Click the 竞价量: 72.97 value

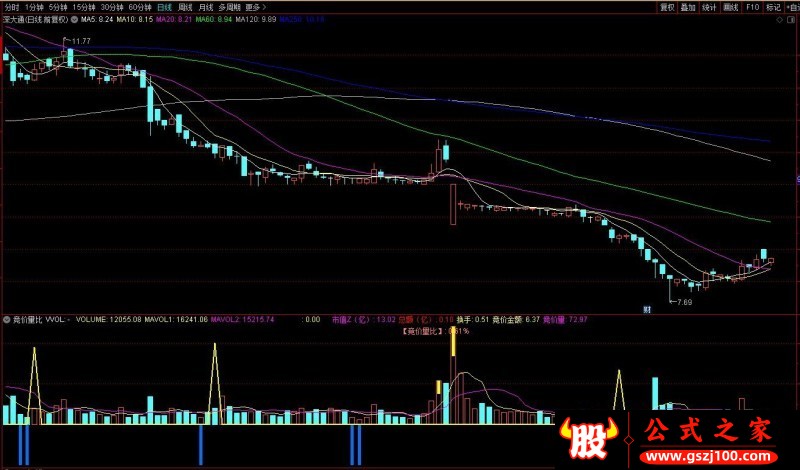(x=565, y=320)
